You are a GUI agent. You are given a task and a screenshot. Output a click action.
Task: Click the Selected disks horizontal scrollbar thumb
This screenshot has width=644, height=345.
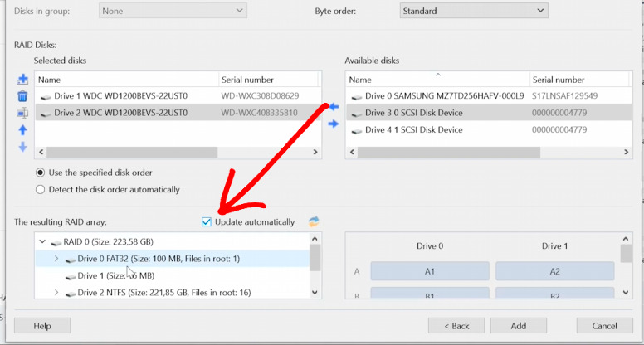pyautogui.click(x=132, y=153)
